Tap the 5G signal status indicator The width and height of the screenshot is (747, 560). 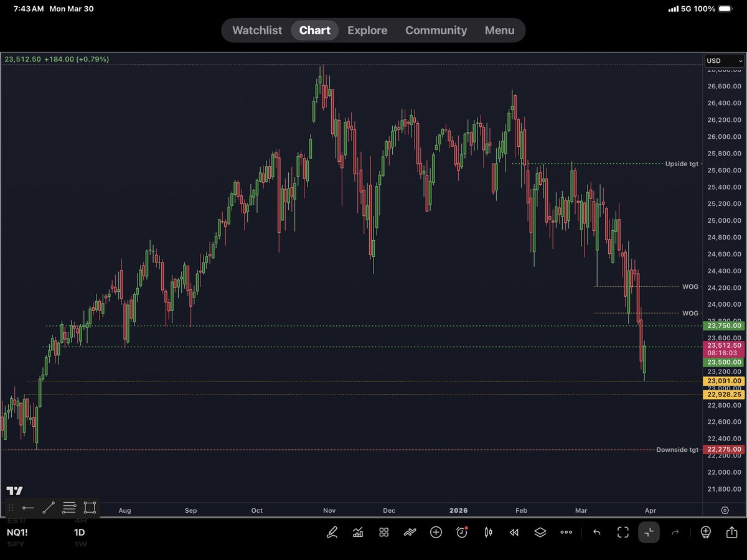(x=685, y=9)
